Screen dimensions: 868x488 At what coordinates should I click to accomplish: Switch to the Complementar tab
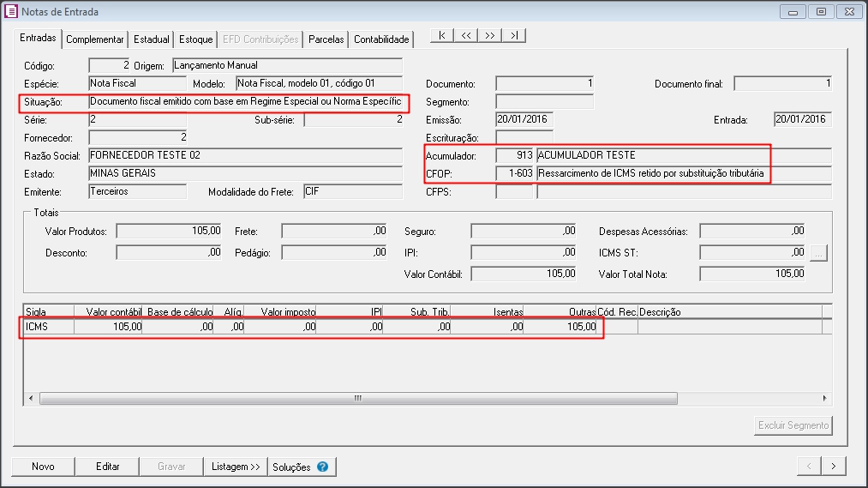pyautogui.click(x=95, y=39)
